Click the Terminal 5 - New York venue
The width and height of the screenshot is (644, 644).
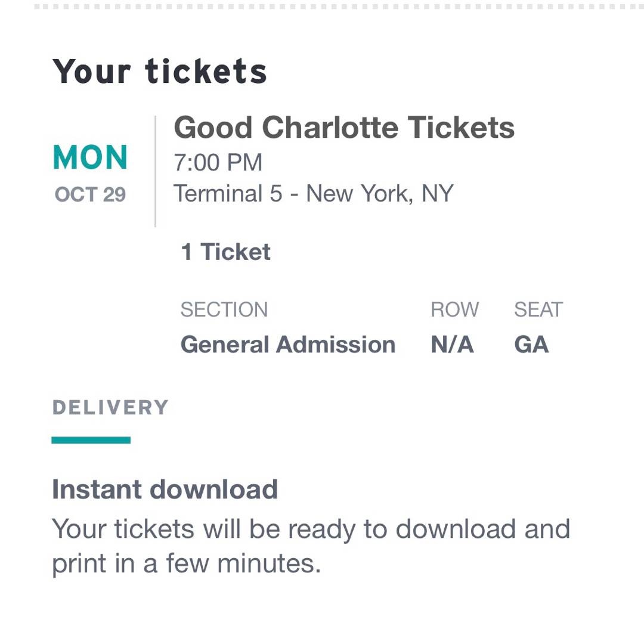tap(313, 194)
